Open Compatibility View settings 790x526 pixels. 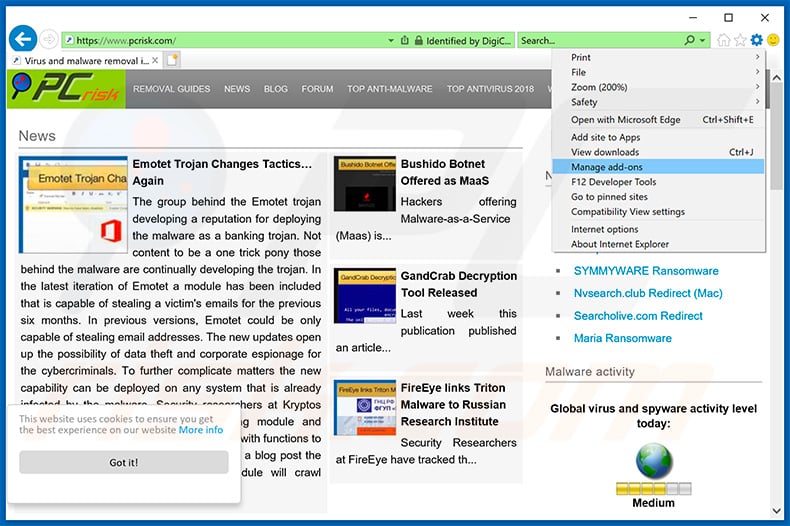[659, 212]
